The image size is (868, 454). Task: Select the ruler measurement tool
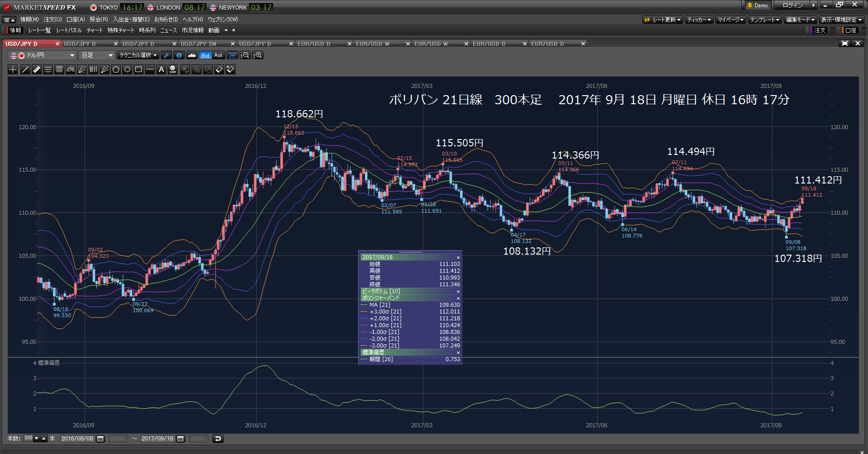click(x=37, y=69)
